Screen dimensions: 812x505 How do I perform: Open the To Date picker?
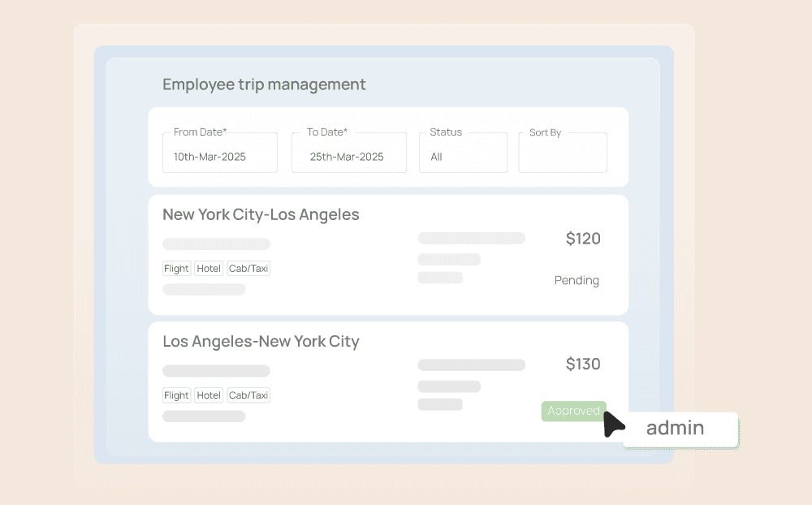pyautogui.click(x=348, y=152)
